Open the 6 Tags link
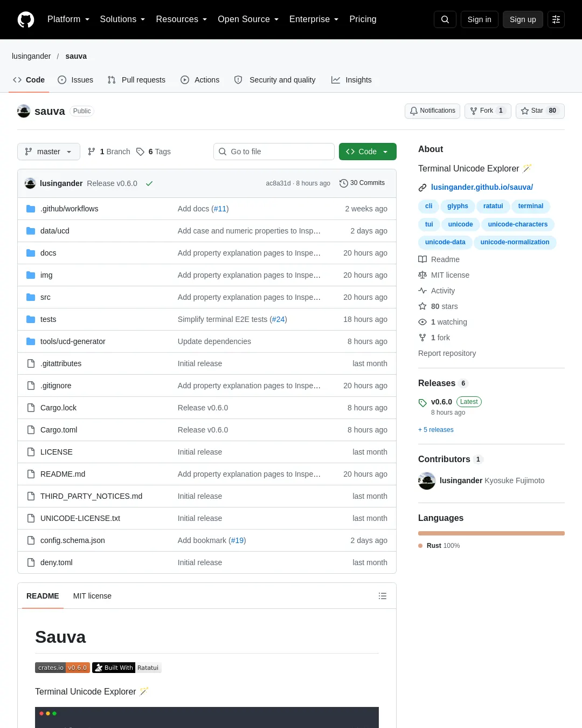582x728 pixels. click(x=154, y=152)
